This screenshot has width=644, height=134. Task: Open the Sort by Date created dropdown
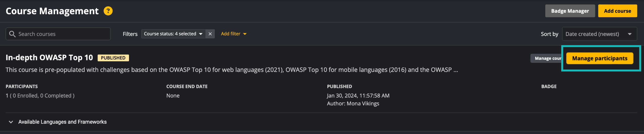(x=599, y=34)
